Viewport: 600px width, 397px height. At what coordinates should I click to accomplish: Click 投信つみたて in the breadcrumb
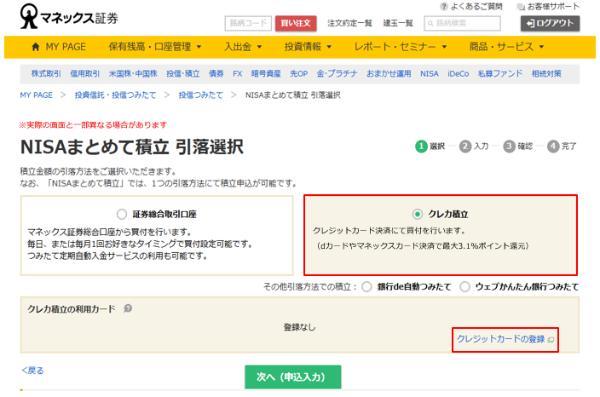tap(201, 95)
